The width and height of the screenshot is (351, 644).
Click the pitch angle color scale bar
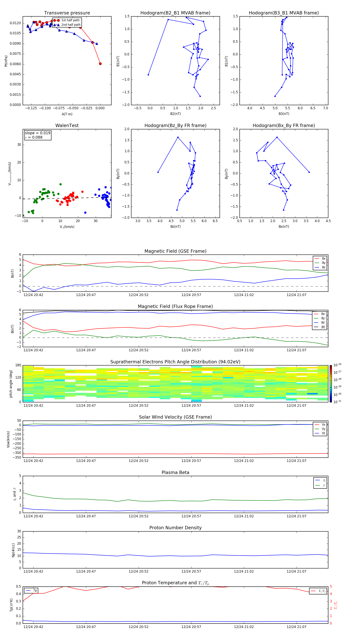pyautogui.click(x=331, y=384)
